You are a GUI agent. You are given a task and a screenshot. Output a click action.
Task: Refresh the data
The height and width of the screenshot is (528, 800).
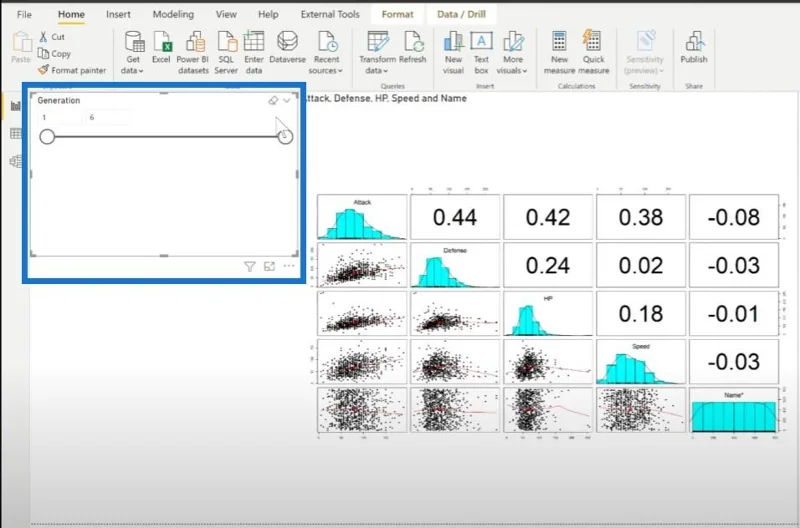pyautogui.click(x=413, y=47)
